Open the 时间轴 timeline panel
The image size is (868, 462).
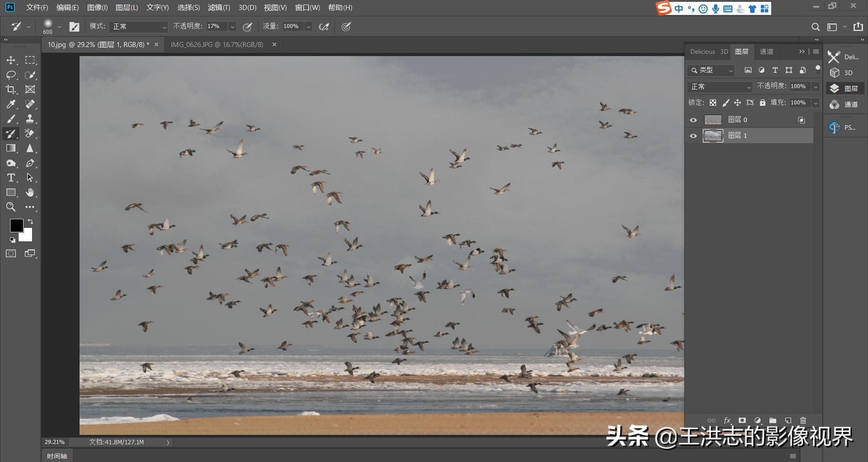tap(57, 456)
